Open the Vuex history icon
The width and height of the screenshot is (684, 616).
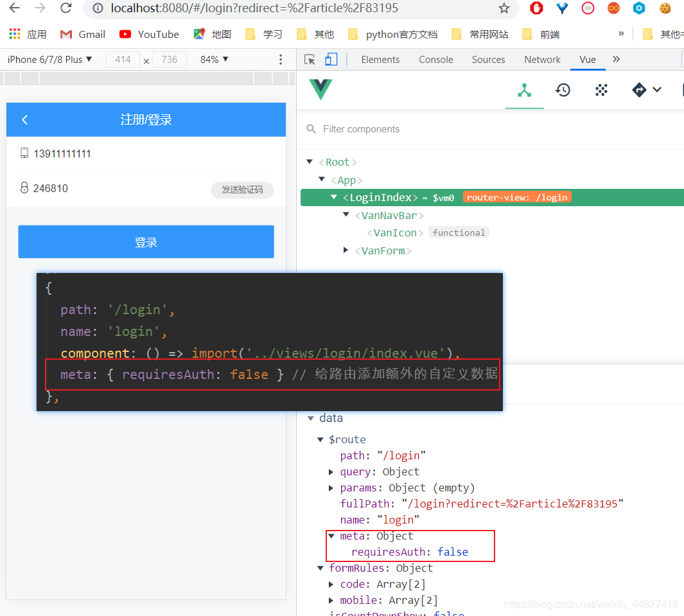click(563, 91)
